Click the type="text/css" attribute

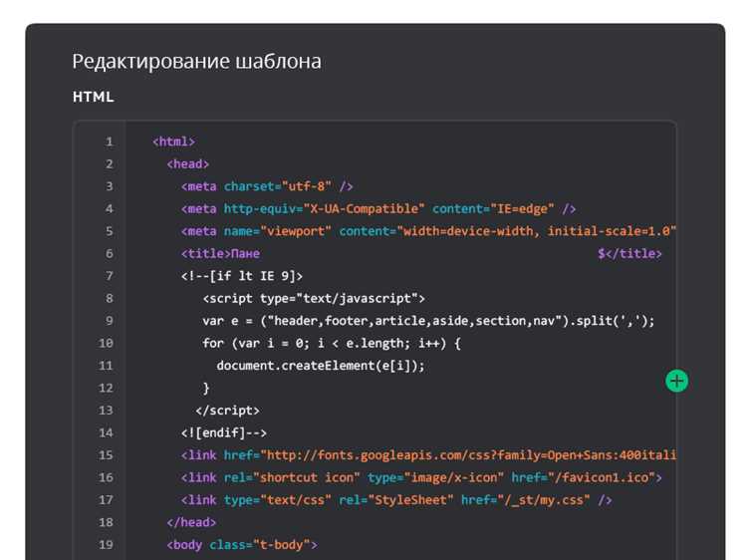[x=277, y=500]
